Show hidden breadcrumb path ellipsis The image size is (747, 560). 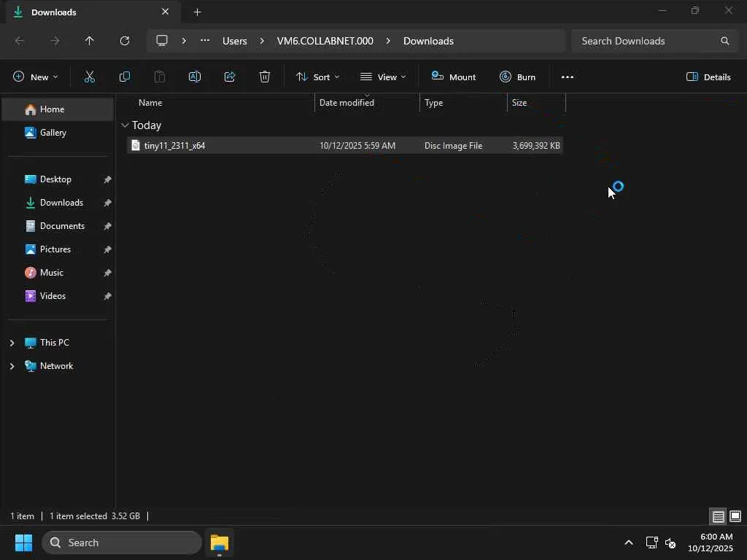tap(205, 41)
